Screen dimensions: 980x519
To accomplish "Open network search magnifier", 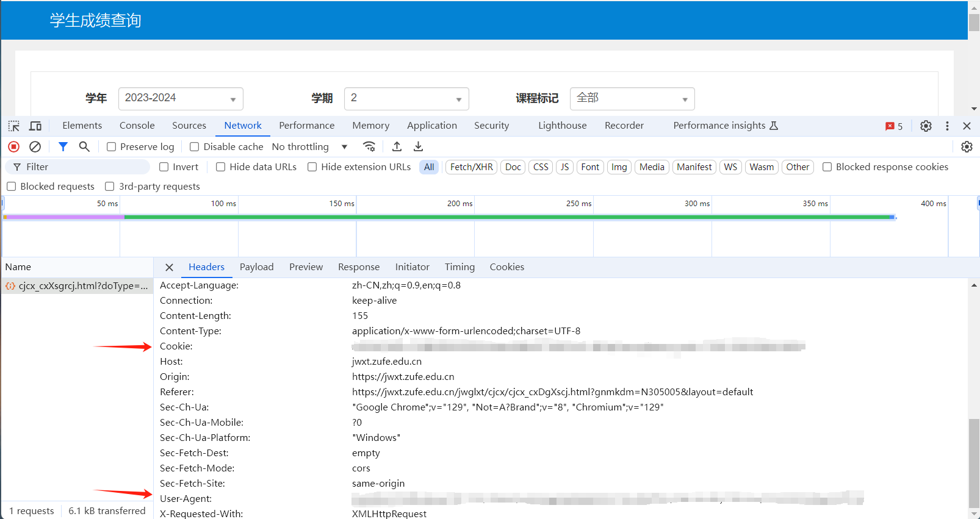I will [84, 146].
